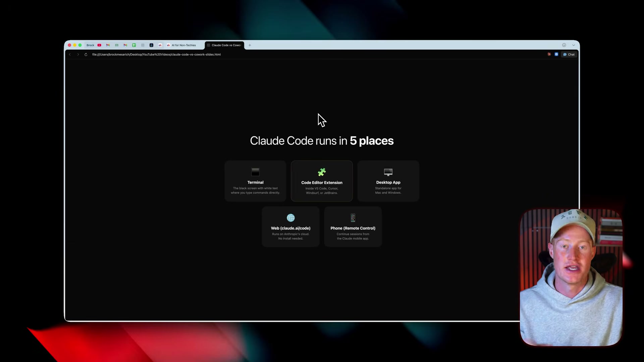Go forward to the next page
644x362 pixels.
click(78, 55)
